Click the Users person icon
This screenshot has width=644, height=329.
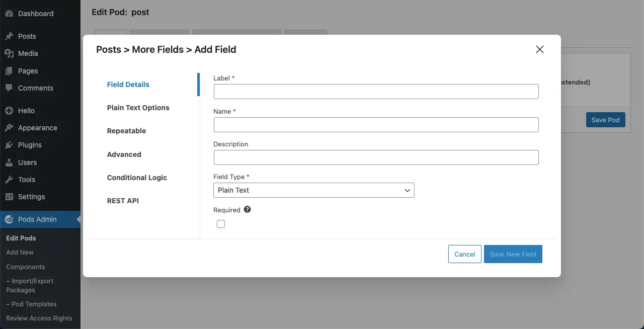pyautogui.click(x=9, y=162)
